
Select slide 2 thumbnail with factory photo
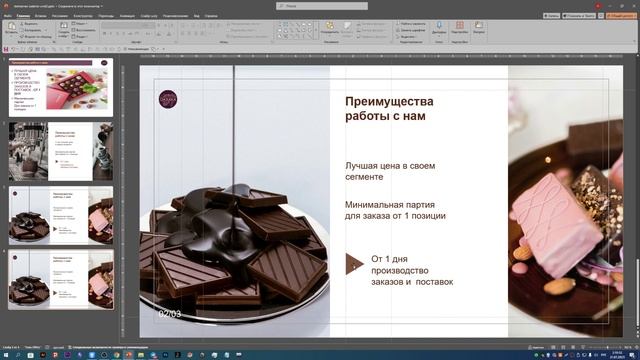[61, 151]
